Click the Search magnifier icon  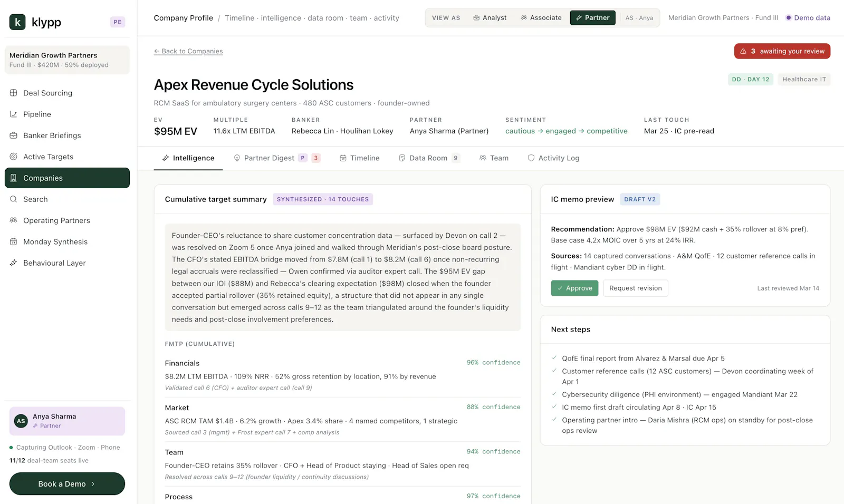(14, 199)
